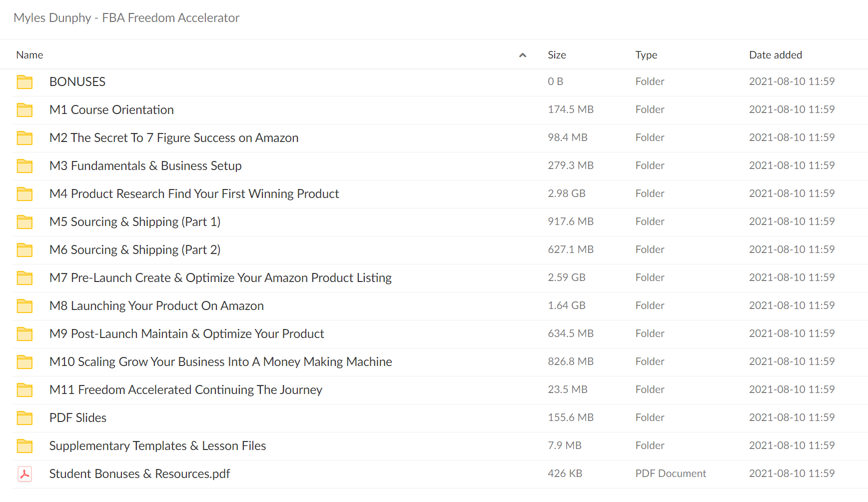Open M7 Pre-Launch Create & Optimize listing folder
Image resolution: width=868 pixels, height=502 pixels.
tap(220, 278)
